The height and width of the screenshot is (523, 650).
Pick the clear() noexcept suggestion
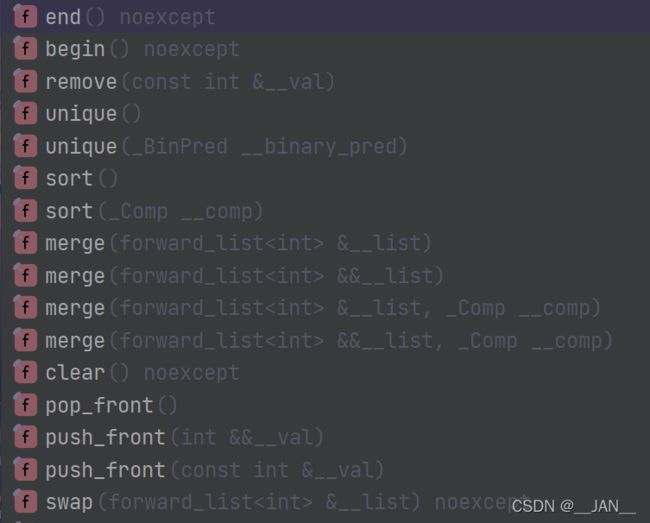point(325,372)
